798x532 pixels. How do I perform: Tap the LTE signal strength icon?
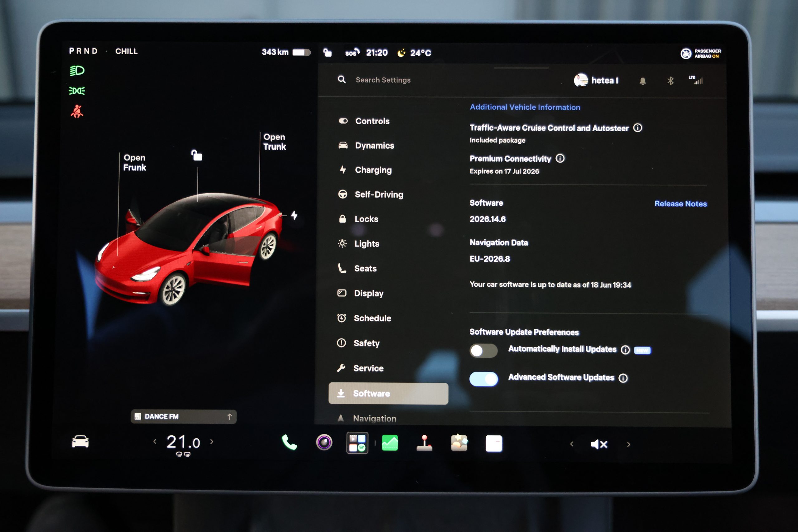click(695, 80)
